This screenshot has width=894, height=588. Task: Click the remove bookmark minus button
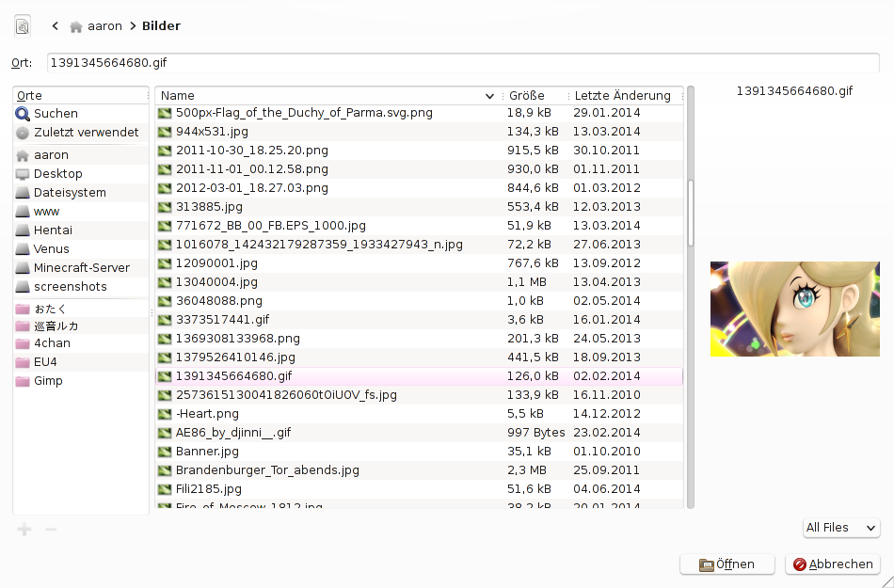(51, 530)
